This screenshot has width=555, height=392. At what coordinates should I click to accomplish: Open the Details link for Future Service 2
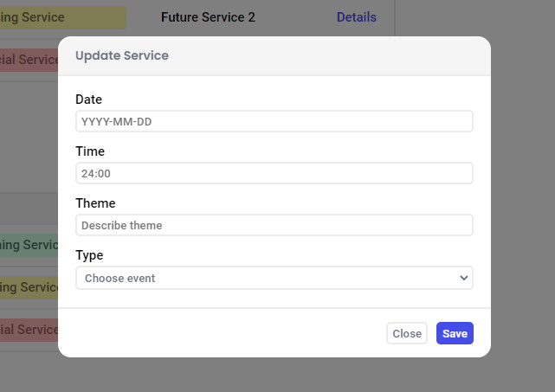tap(356, 17)
